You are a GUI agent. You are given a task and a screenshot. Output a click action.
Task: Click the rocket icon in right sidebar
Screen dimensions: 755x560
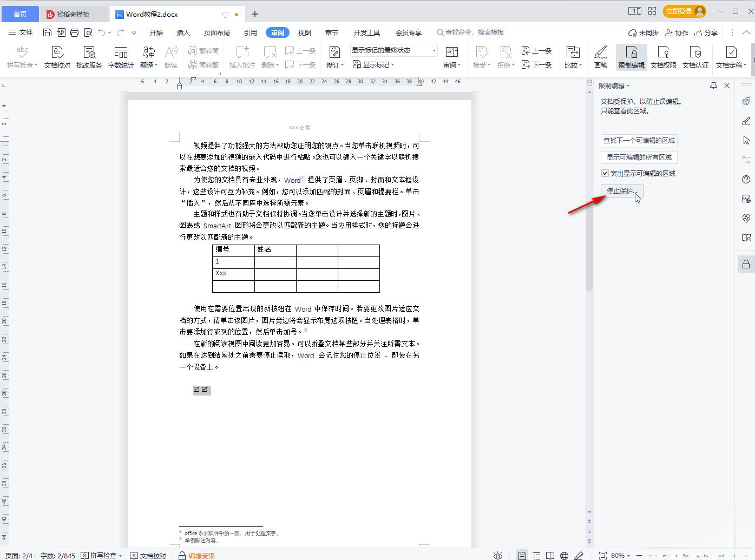click(746, 101)
